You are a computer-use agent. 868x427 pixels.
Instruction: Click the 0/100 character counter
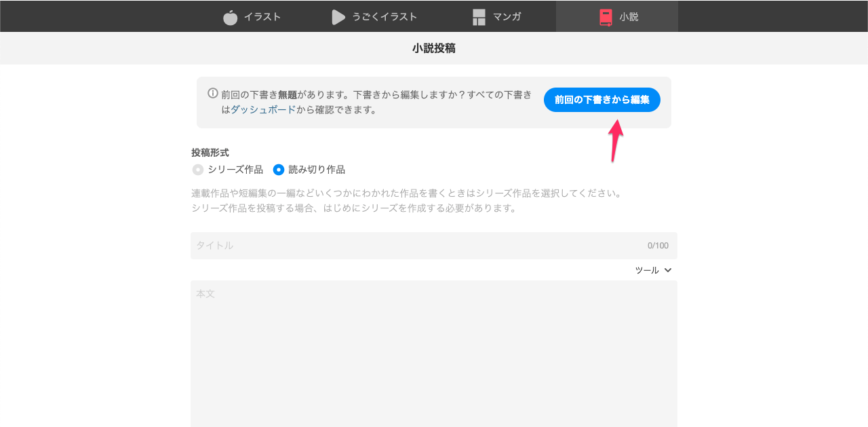point(658,246)
